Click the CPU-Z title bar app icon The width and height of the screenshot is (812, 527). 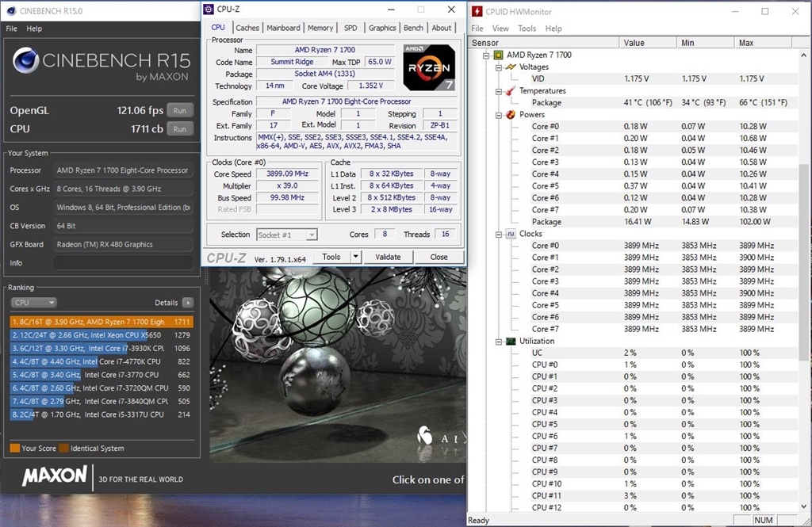pos(209,10)
